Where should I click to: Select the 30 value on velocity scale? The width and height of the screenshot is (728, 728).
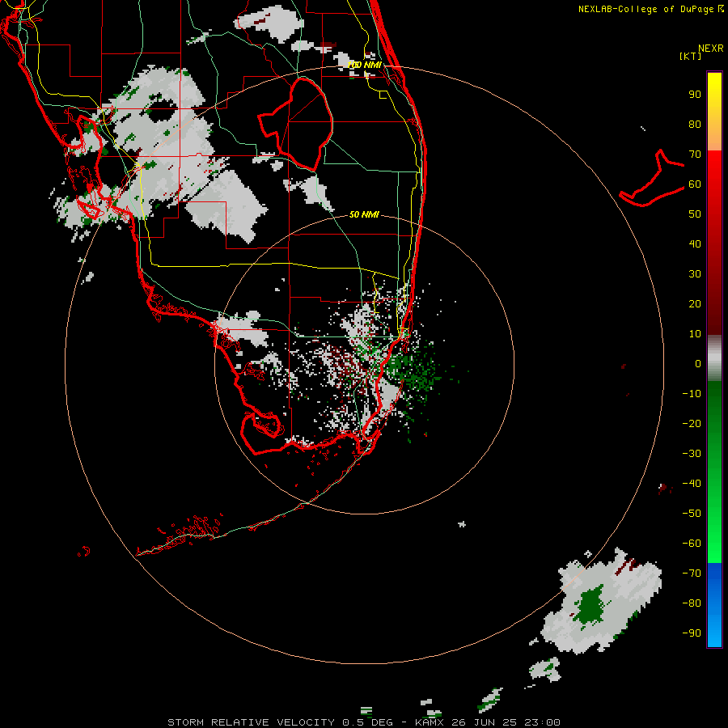(695, 274)
